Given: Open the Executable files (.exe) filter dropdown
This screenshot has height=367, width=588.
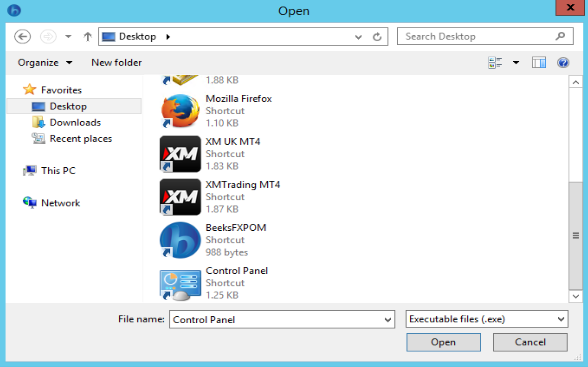Looking at the screenshot, I should [x=487, y=319].
